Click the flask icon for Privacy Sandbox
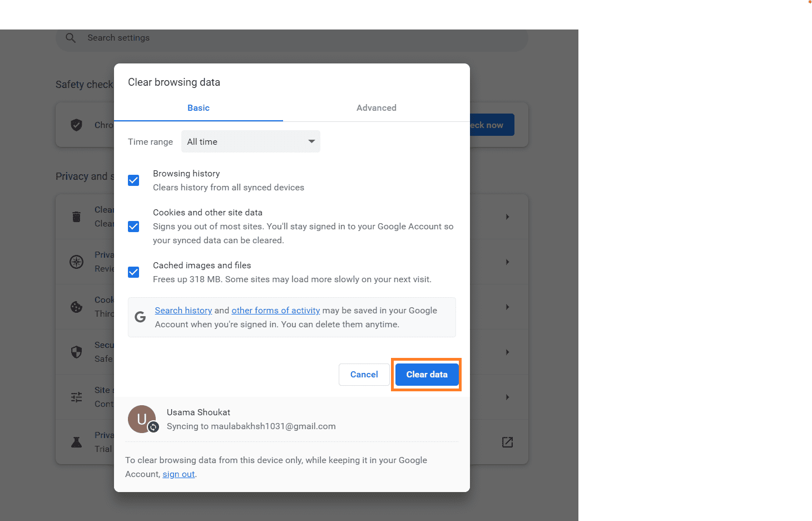This screenshot has width=812, height=521. (76, 441)
